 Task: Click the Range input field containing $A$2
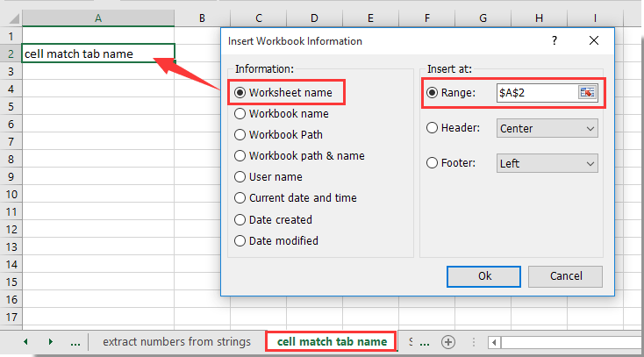[537, 92]
